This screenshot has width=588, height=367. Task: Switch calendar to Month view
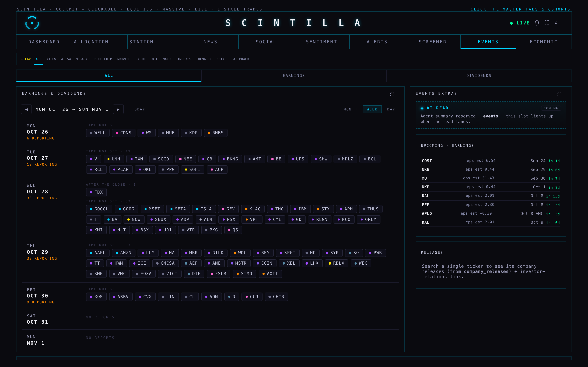coord(350,109)
